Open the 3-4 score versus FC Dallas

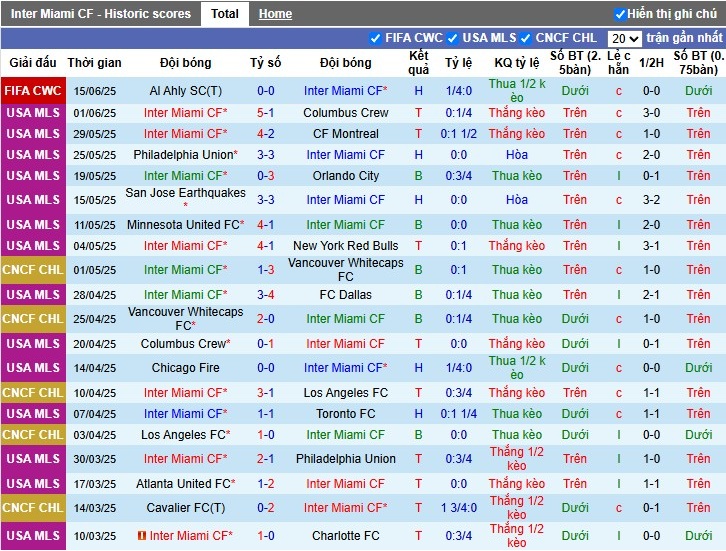[266, 295]
